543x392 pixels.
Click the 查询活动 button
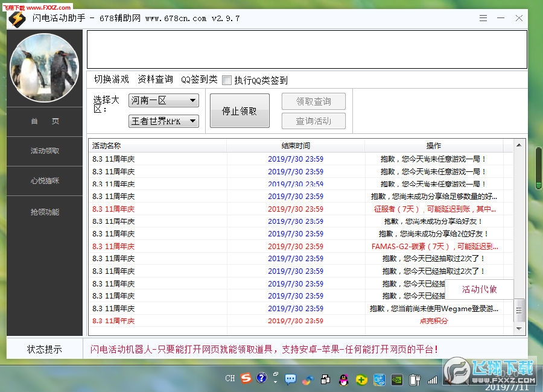[x=313, y=121]
